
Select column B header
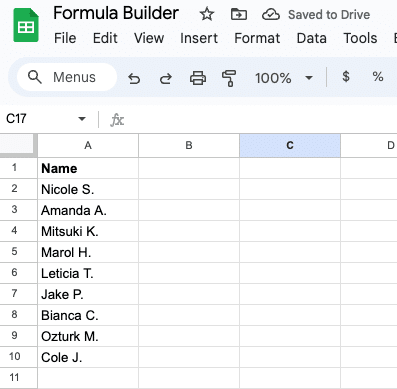(x=189, y=145)
